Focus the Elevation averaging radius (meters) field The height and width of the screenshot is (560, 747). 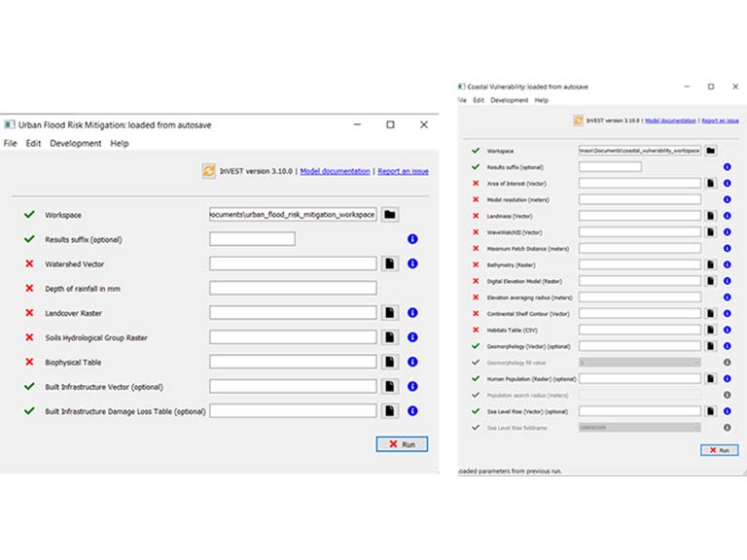pyautogui.click(x=640, y=297)
